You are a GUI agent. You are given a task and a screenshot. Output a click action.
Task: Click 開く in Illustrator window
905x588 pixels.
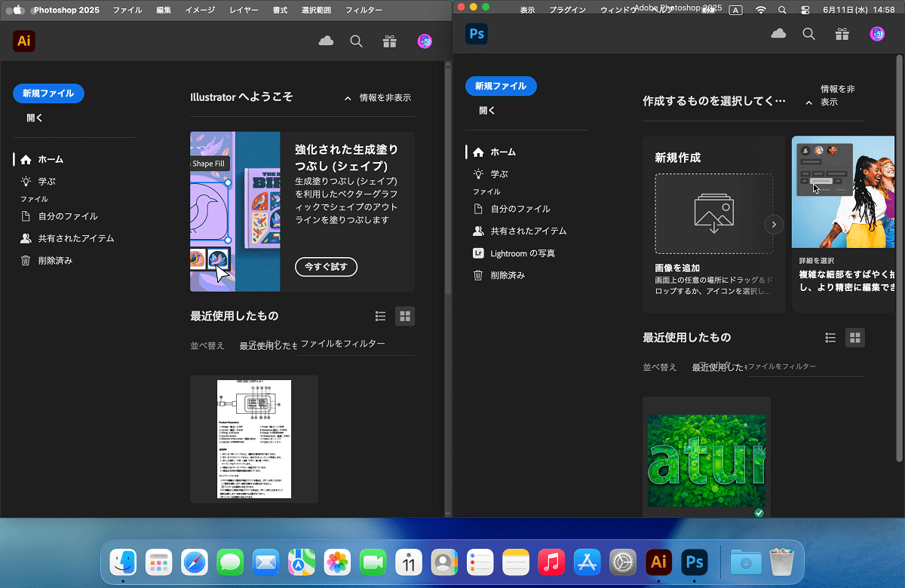pyautogui.click(x=35, y=118)
